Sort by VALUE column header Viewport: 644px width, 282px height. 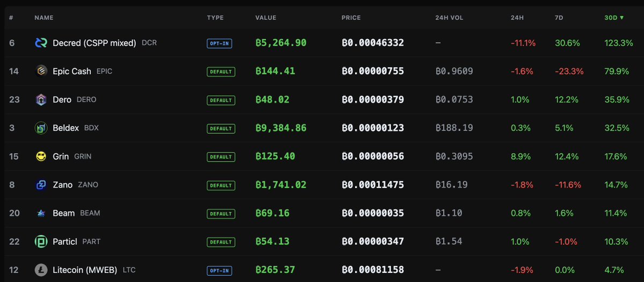266,18
